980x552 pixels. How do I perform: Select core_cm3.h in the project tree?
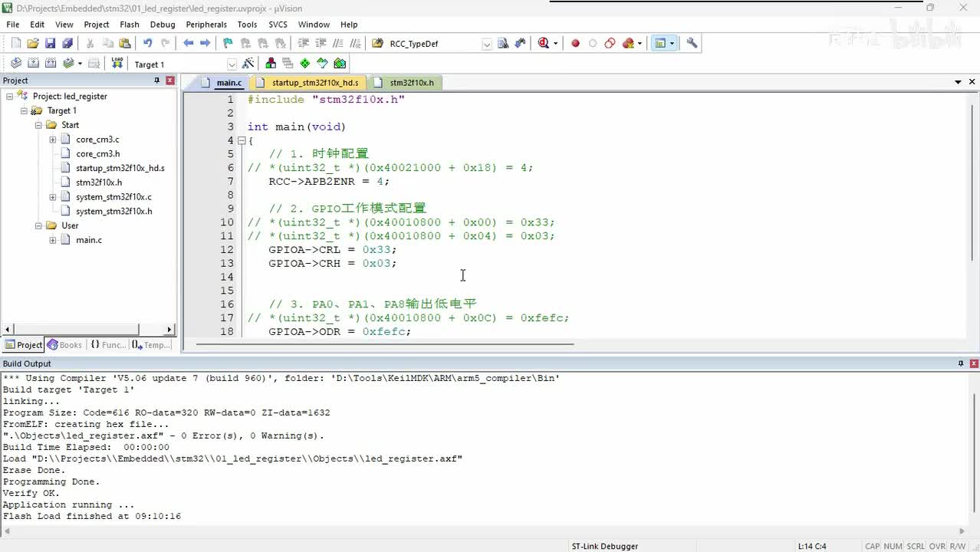(x=97, y=153)
